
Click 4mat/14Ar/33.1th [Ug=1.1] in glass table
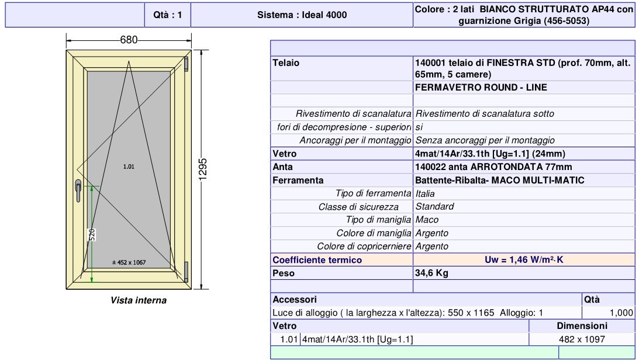coord(357,339)
